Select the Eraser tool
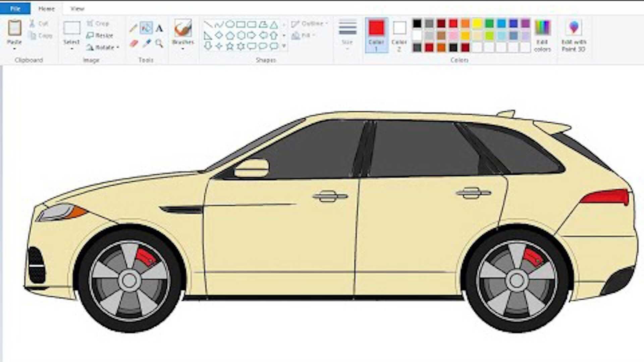Screen dimensions: 644x362 (135, 43)
